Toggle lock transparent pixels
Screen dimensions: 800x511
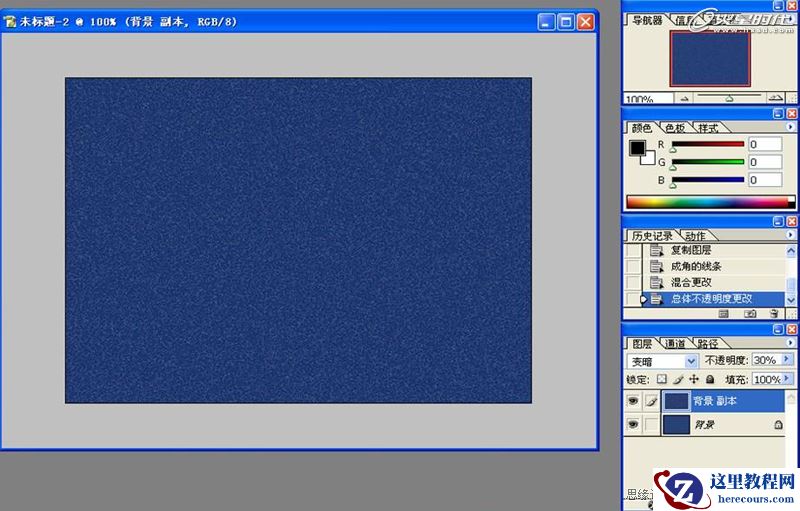tap(662, 379)
